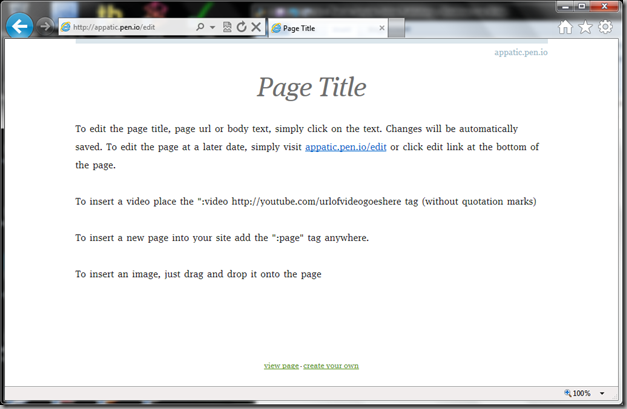The height and width of the screenshot is (409, 627).
Task: Click the zoom magnifier icon in status bar
Action: pos(567,393)
